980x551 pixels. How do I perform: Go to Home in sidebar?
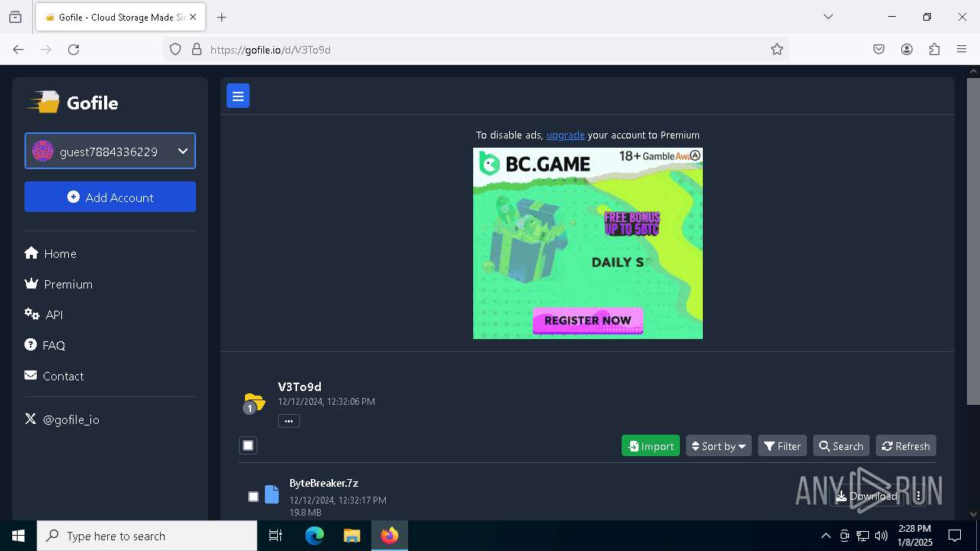click(51, 253)
